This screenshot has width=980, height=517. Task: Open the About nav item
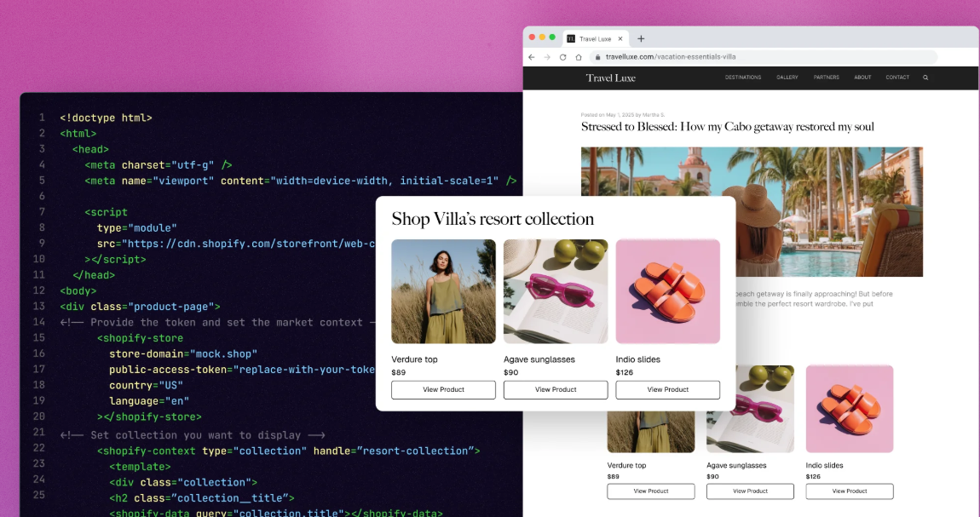click(x=862, y=78)
